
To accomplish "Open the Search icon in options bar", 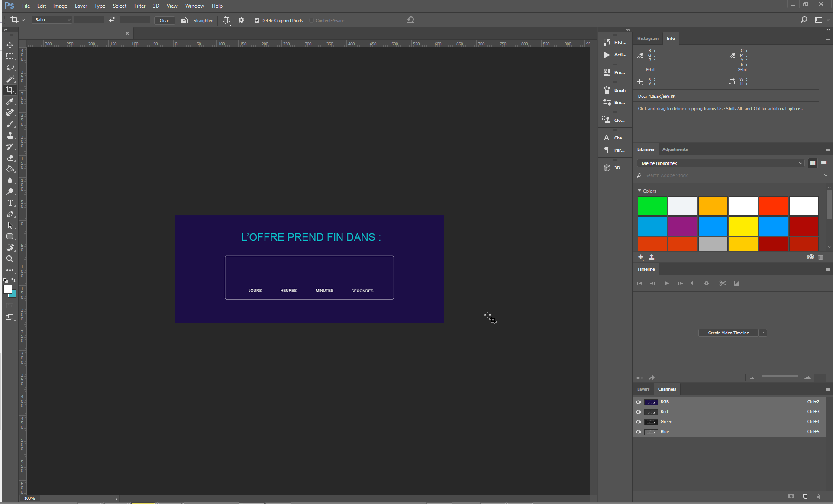I will 804,19.
